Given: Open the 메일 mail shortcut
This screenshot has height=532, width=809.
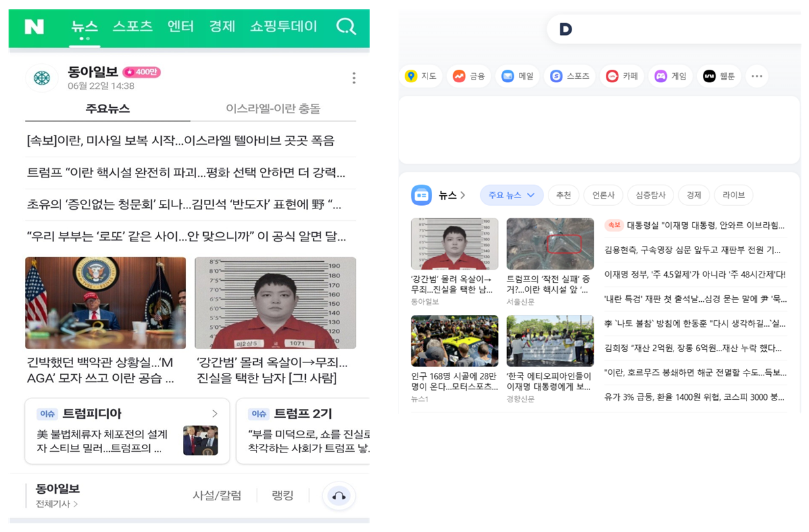Looking at the screenshot, I should pos(518,76).
